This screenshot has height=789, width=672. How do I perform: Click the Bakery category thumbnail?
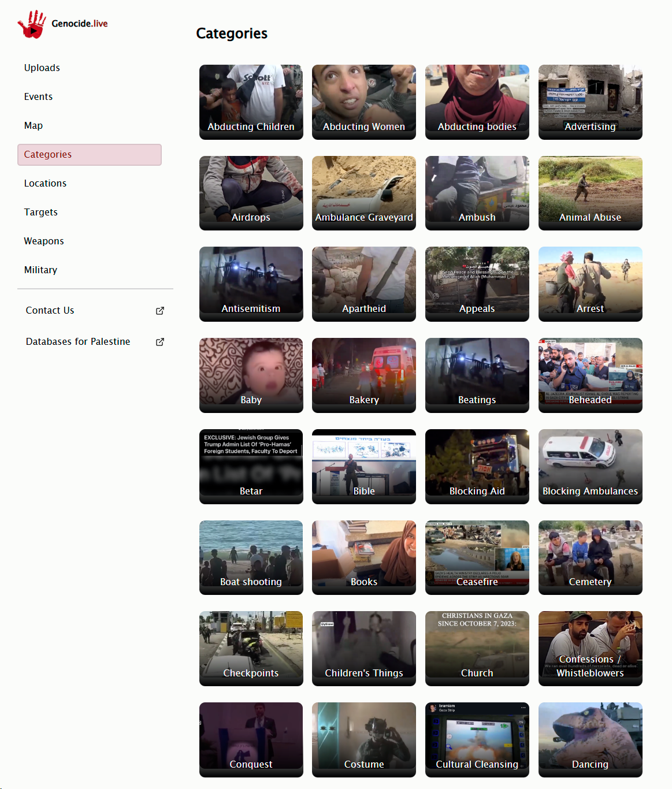[x=364, y=375]
